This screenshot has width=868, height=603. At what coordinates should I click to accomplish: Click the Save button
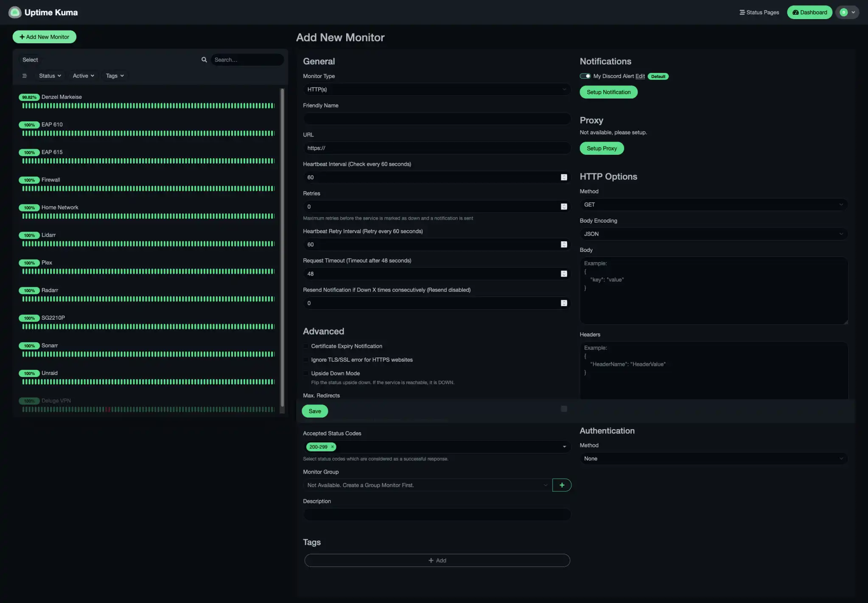(x=315, y=411)
